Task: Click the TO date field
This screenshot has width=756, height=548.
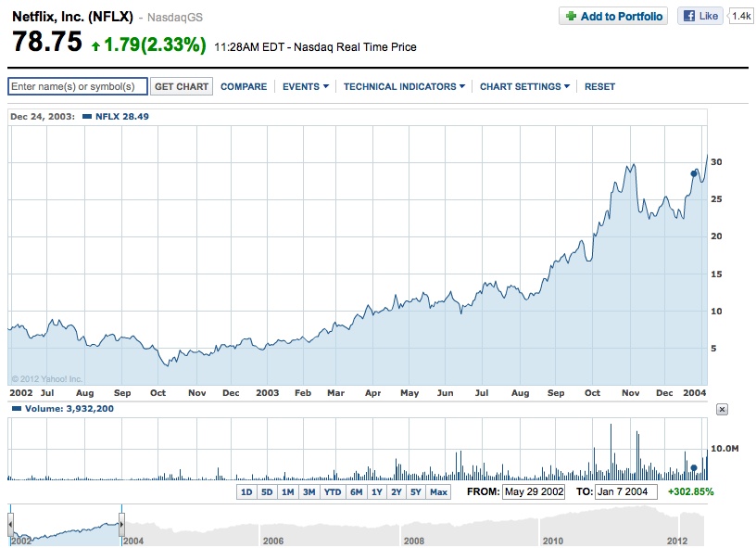Action: 625,492
